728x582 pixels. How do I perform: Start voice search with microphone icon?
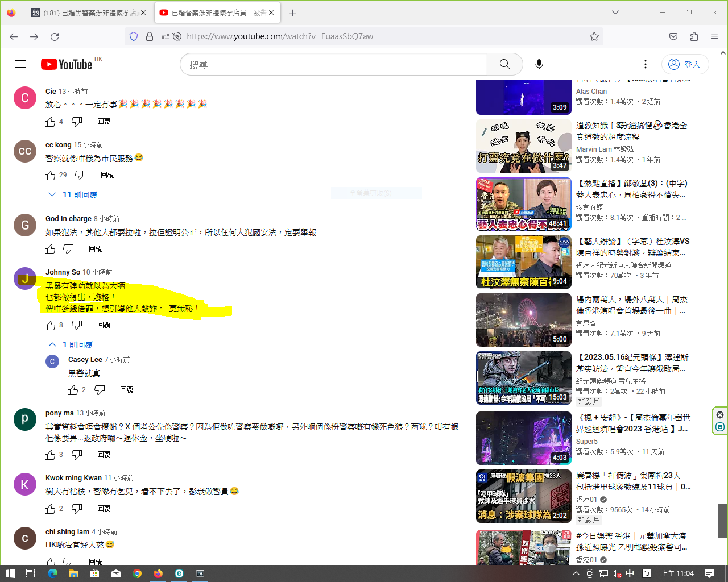[539, 64]
